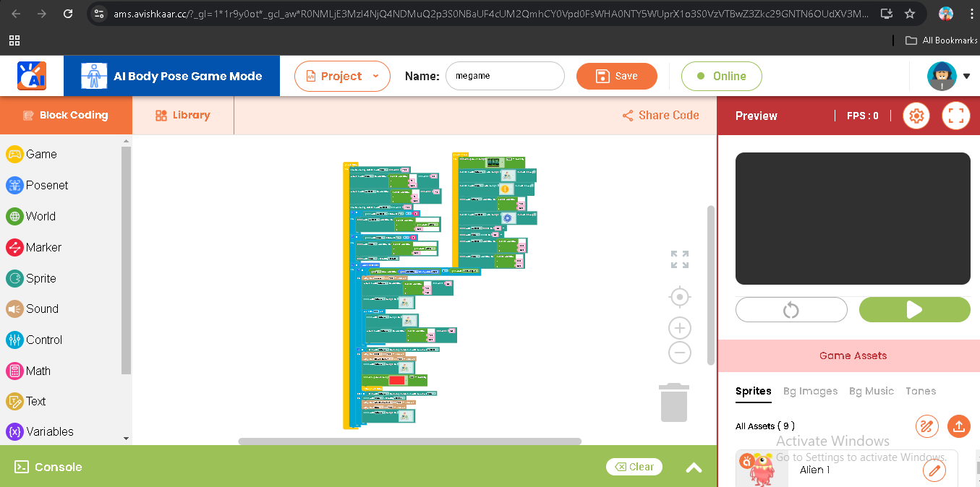
Task: Click the project Name field
Action: pyautogui.click(x=505, y=76)
